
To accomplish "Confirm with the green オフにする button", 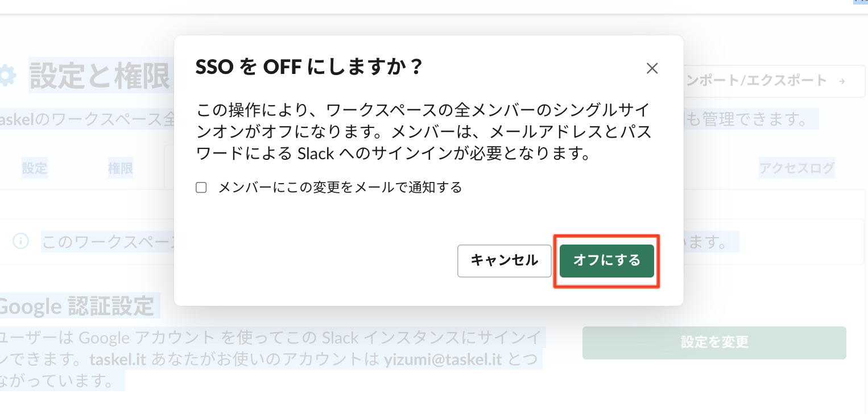I will pyautogui.click(x=606, y=260).
